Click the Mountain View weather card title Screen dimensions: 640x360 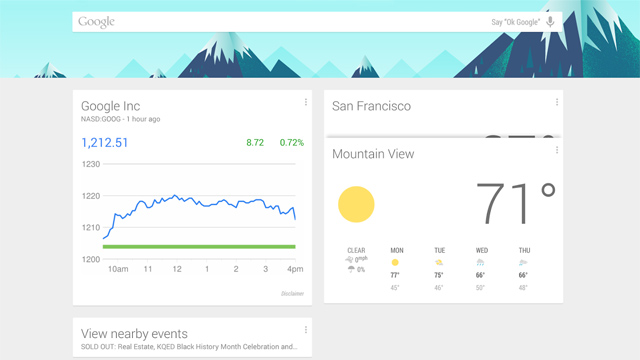(x=373, y=154)
